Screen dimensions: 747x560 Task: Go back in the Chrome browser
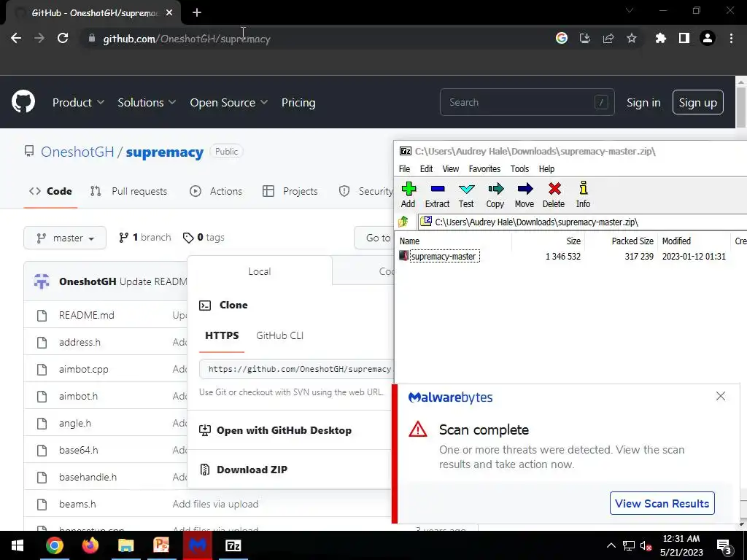pyautogui.click(x=16, y=38)
